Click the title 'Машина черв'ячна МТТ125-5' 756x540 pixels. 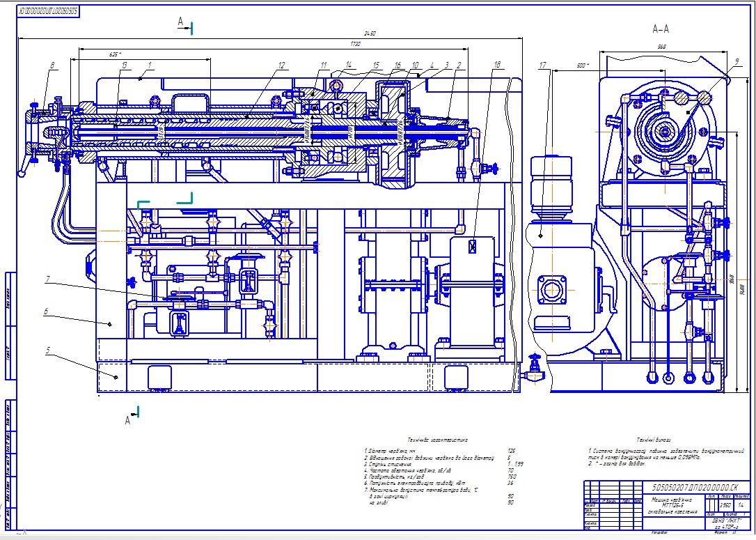pyautogui.click(x=672, y=503)
